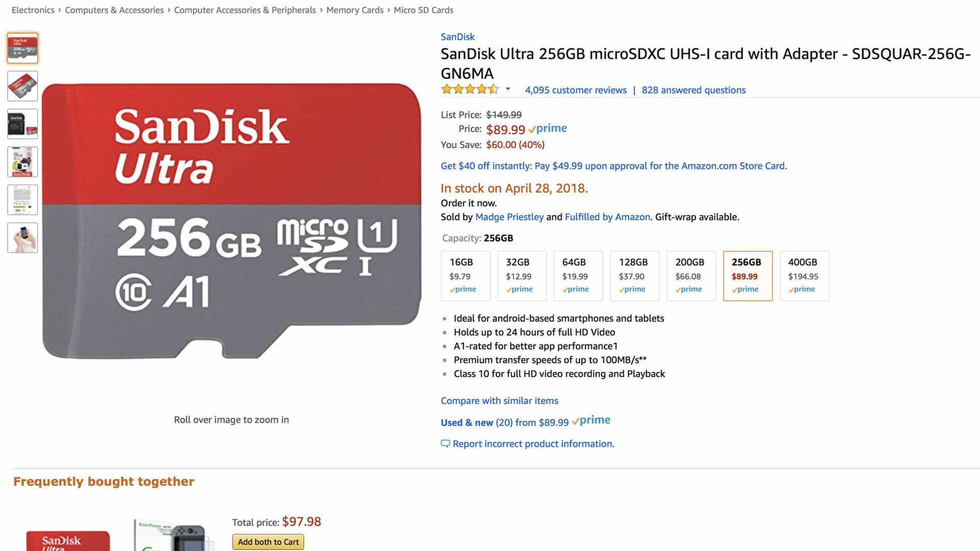980x551 pixels.
Task: Click Compare with similar items link
Action: click(499, 401)
